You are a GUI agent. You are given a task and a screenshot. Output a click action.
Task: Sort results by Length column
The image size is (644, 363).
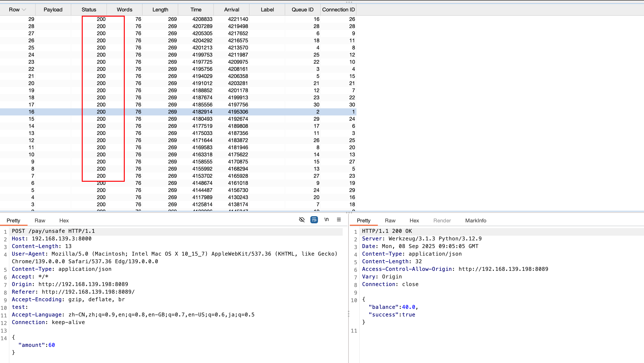(x=160, y=10)
